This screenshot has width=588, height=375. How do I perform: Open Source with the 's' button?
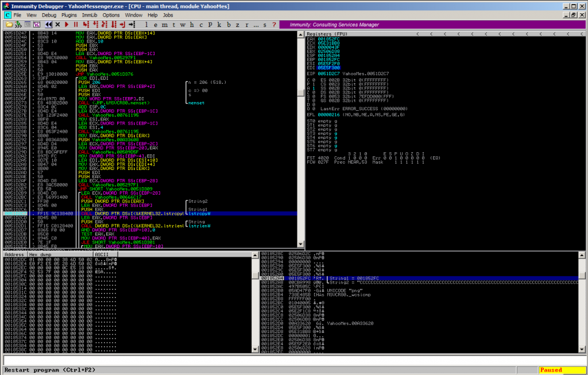[265, 25]
